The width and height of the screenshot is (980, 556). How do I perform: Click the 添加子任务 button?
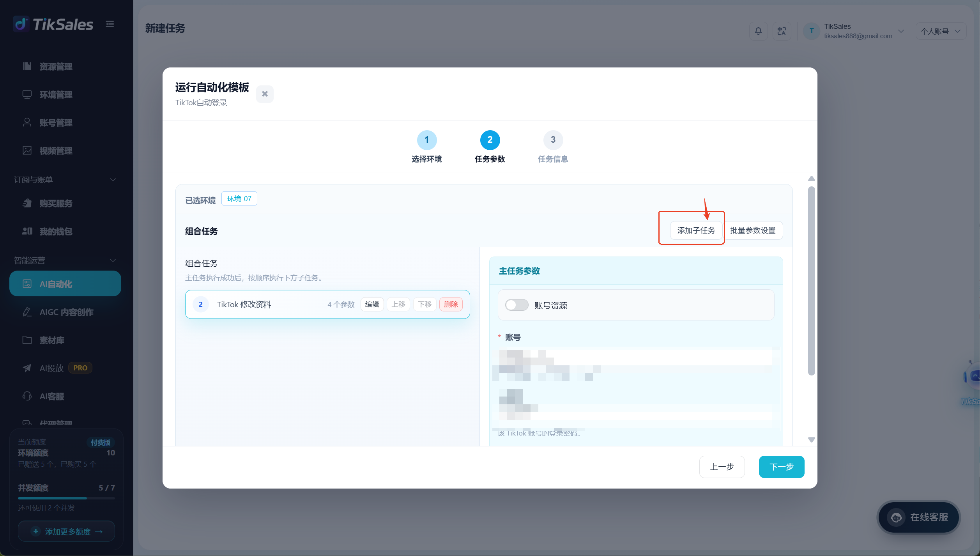pos(696,230)
